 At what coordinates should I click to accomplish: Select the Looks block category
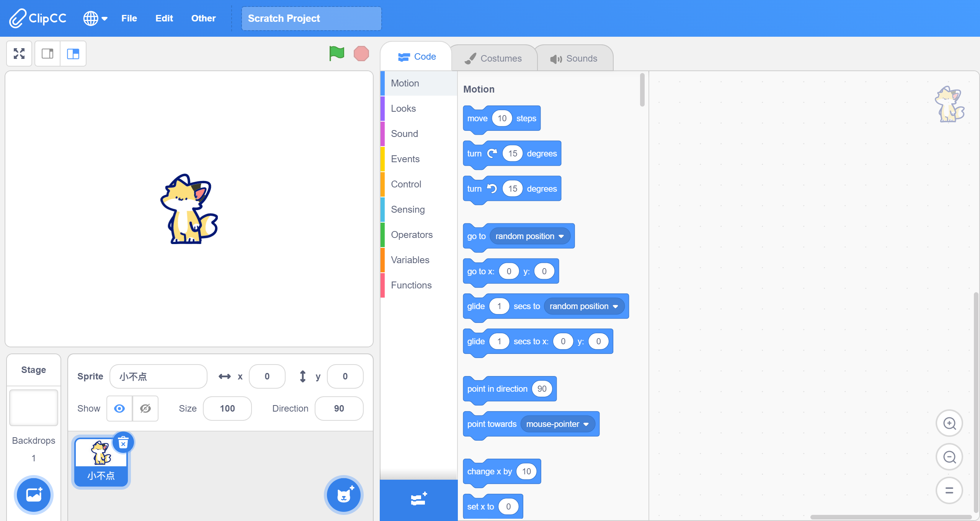pos(403,109)
